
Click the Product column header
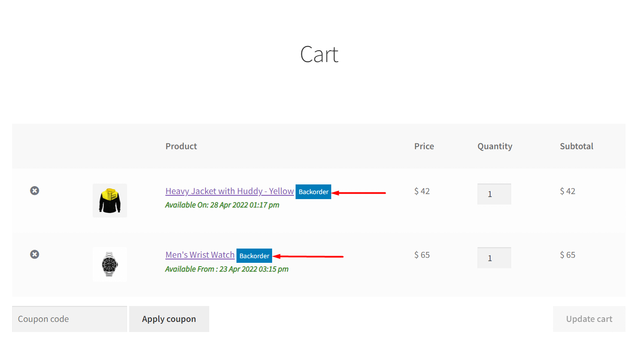(x=181, y=146)
